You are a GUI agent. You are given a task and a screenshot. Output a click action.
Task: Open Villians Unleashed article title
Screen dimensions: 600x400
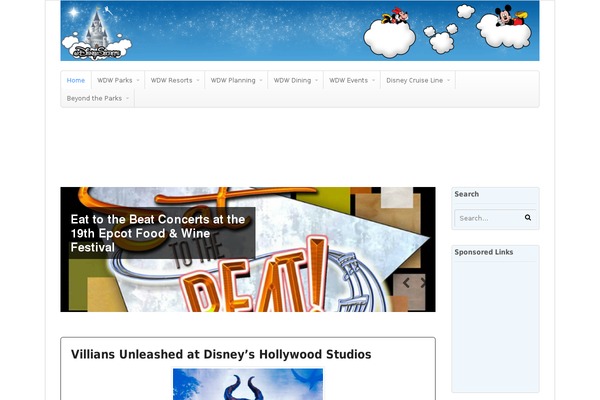(x=221, y=354)
